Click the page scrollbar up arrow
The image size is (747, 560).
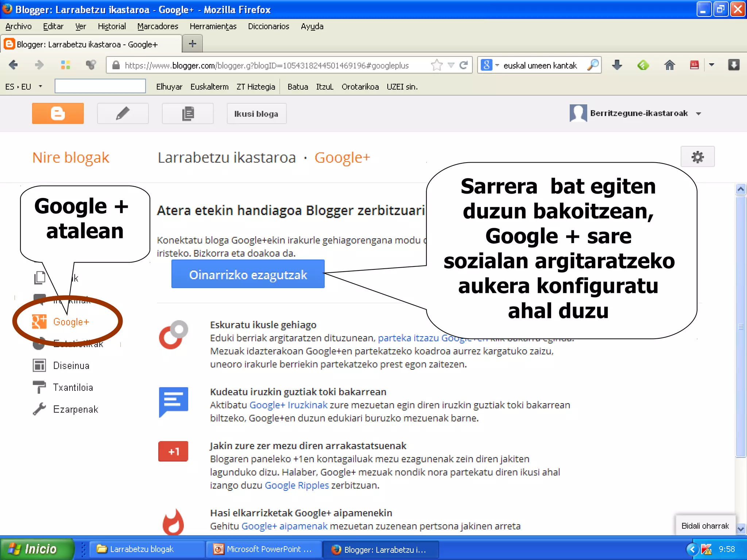point(740,189)
